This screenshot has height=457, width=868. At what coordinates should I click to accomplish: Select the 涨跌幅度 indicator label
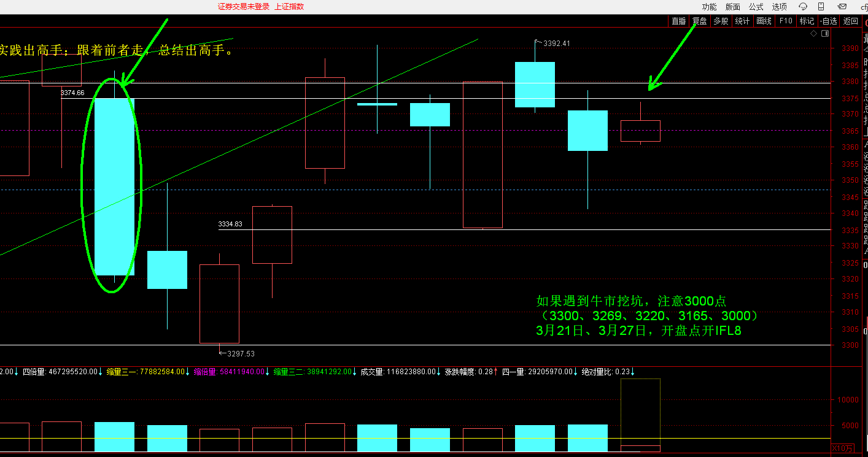pos(471,372)
